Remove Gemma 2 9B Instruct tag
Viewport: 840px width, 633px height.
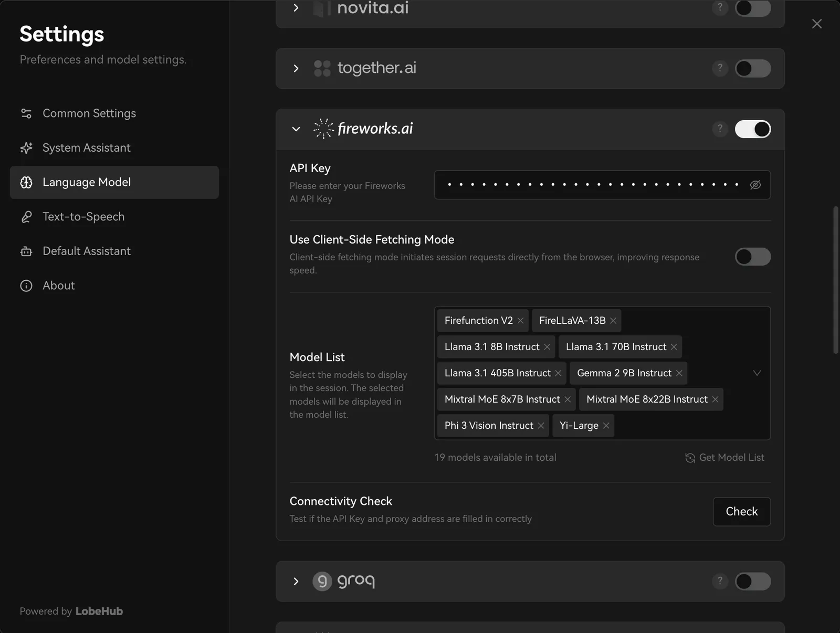(x=679, y=373)
